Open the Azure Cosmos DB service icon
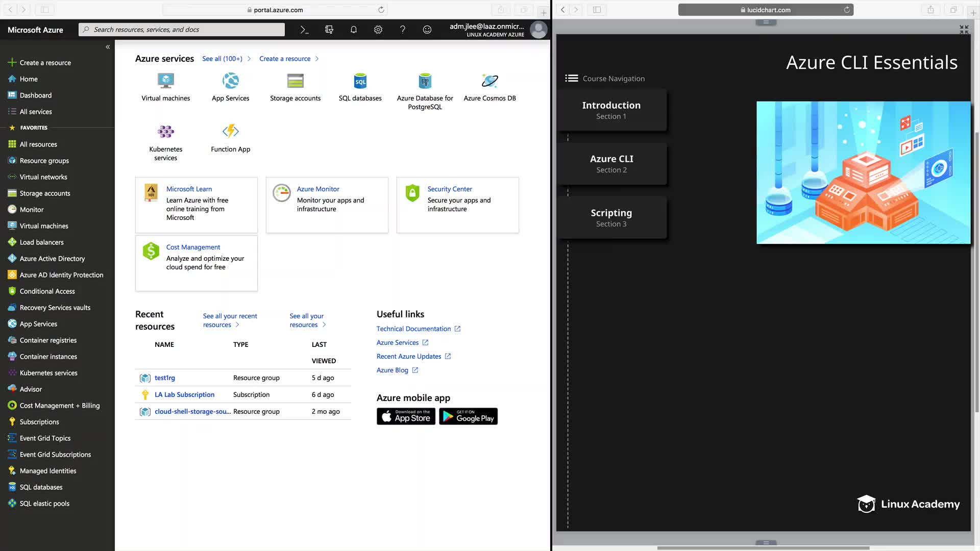This screenshot has height=551, width=980. click(489, 81)
